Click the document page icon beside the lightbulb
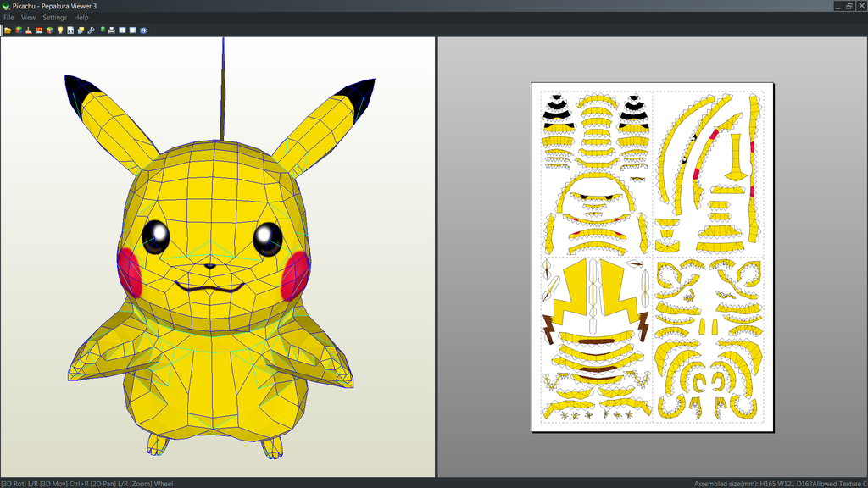 click(70, 30)
